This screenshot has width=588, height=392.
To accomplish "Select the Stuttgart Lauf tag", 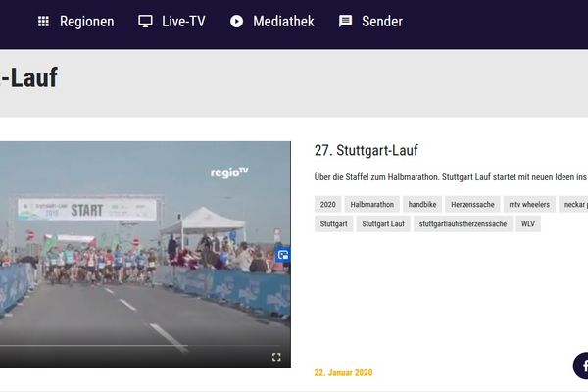I will (383, 224).
